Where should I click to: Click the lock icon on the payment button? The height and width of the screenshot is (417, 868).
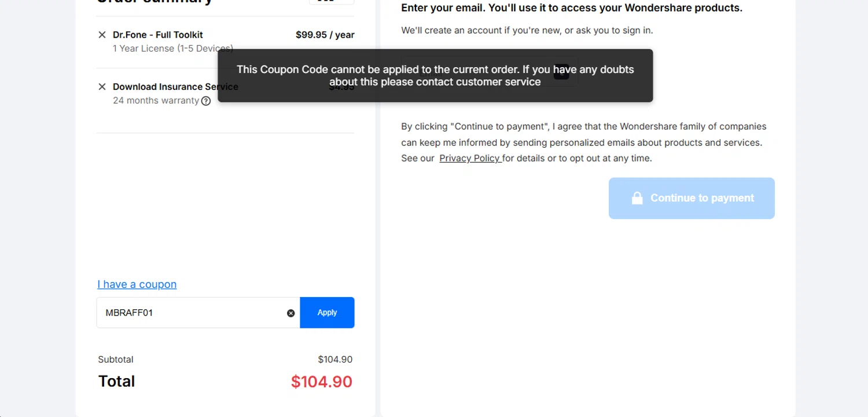(637, 198)
